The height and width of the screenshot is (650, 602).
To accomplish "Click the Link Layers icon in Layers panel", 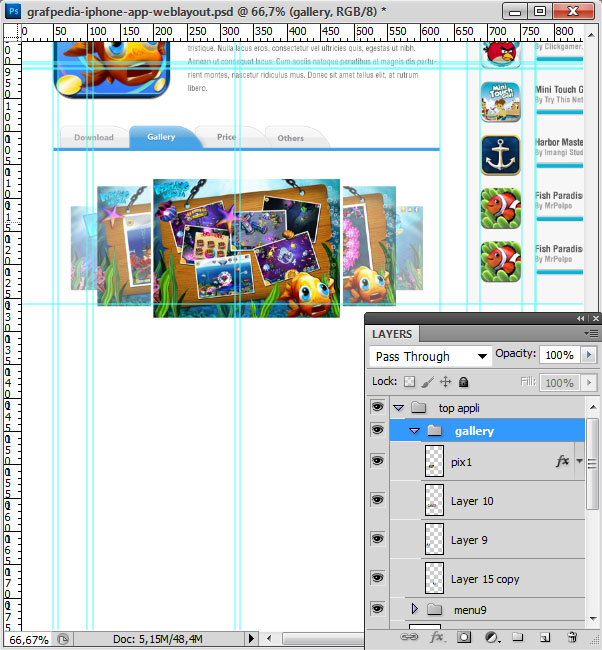I will coord(409,636).
